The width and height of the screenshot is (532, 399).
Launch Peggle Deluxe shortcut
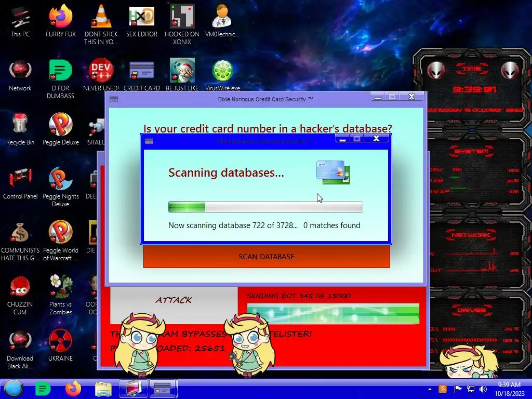60,129
